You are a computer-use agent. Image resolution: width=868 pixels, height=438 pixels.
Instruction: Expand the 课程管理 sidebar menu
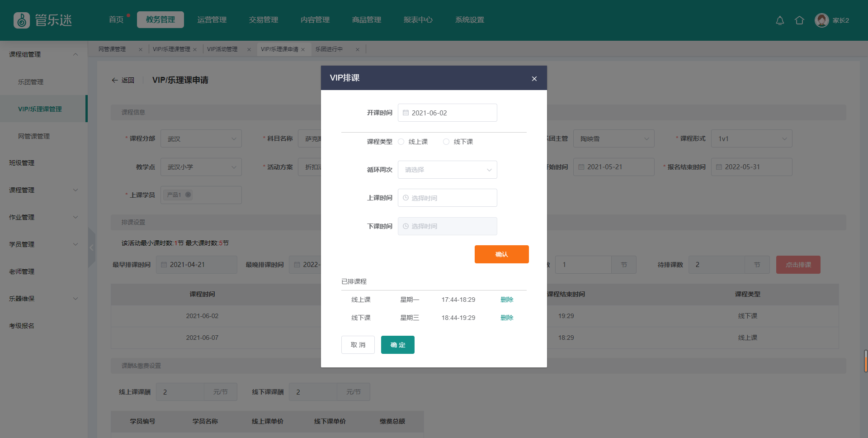[x=43, y=190]
